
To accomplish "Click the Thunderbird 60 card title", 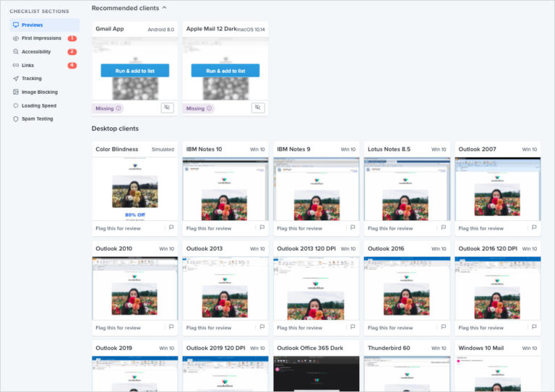I will pos(389,348).
